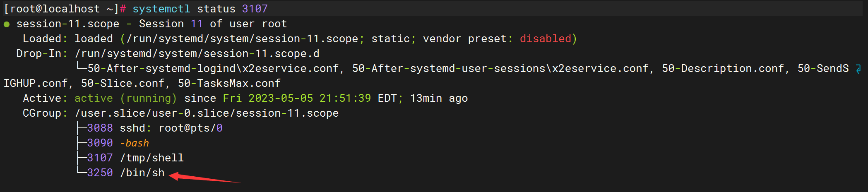Viewport: 868px width, 192px height.
Task: Click the 50-TasksMax.conf drop-in file name
Action: (x=229, y=83)
